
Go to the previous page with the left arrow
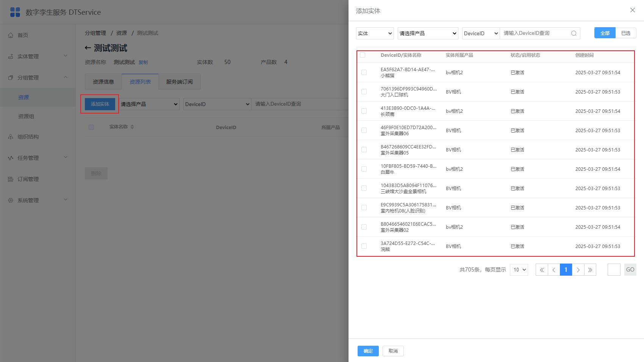tap(554, 270)
